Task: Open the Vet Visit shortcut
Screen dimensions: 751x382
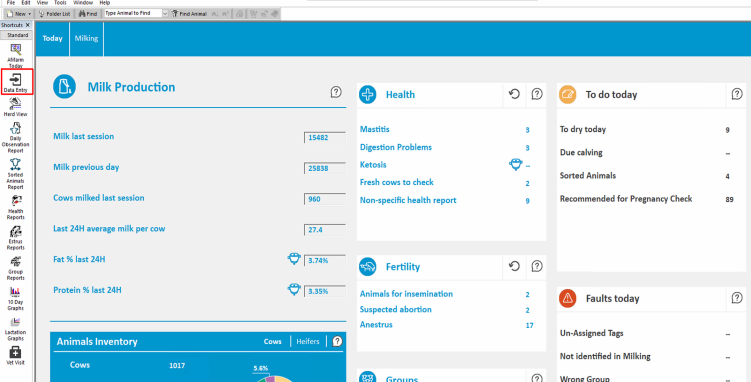Action: 16,355
